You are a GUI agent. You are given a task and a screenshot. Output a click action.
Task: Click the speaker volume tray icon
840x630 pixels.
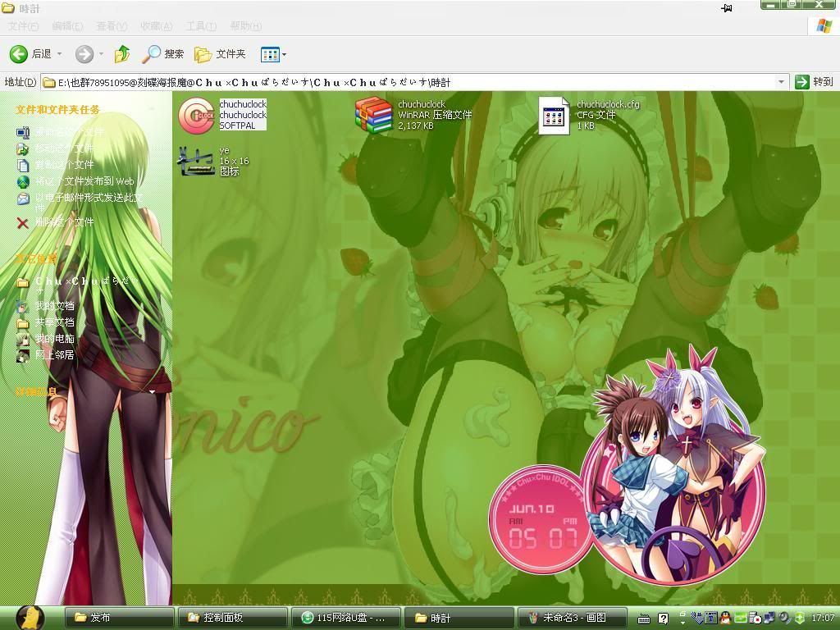[785, 618]
